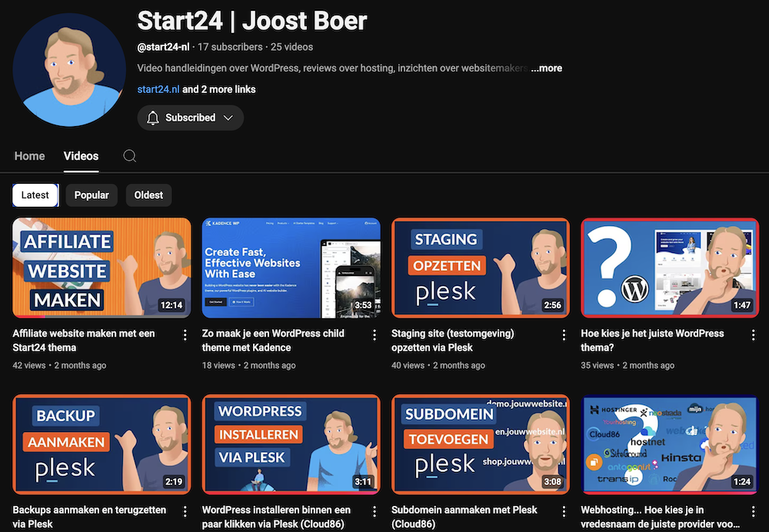Screen dimensions: 769x532
Task: Click the notification bell on Subscribed button
Action: (x=153, y=118)
